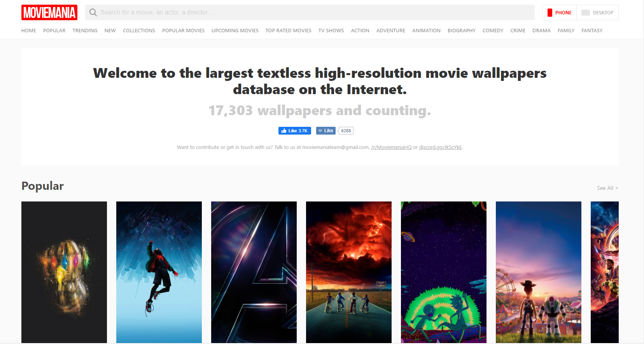Open the Rick and Morty wallpaper

click(x=444, y=272)
